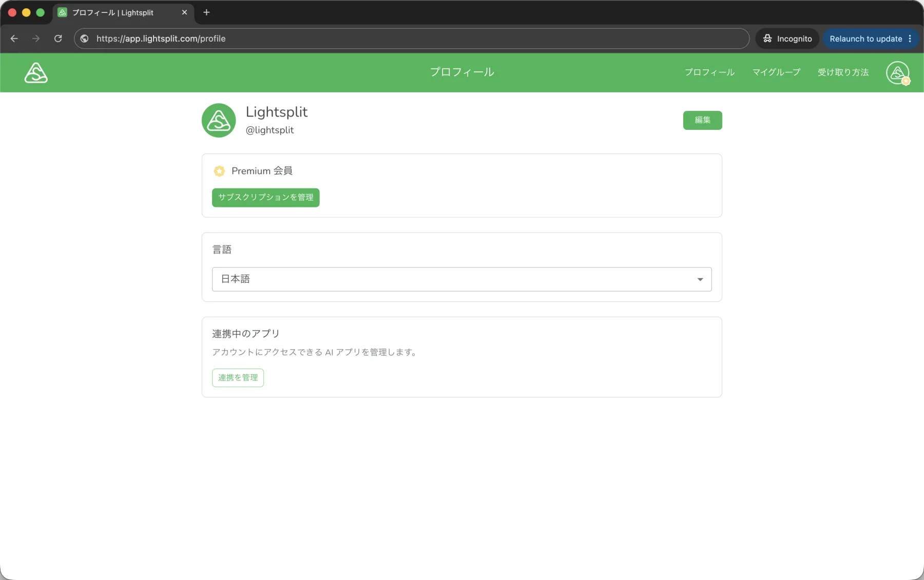Image resolution: width=924 pixels, height=580 pixels.
Task: Reload the page with the refresh icon
Action: coord(58,38)
